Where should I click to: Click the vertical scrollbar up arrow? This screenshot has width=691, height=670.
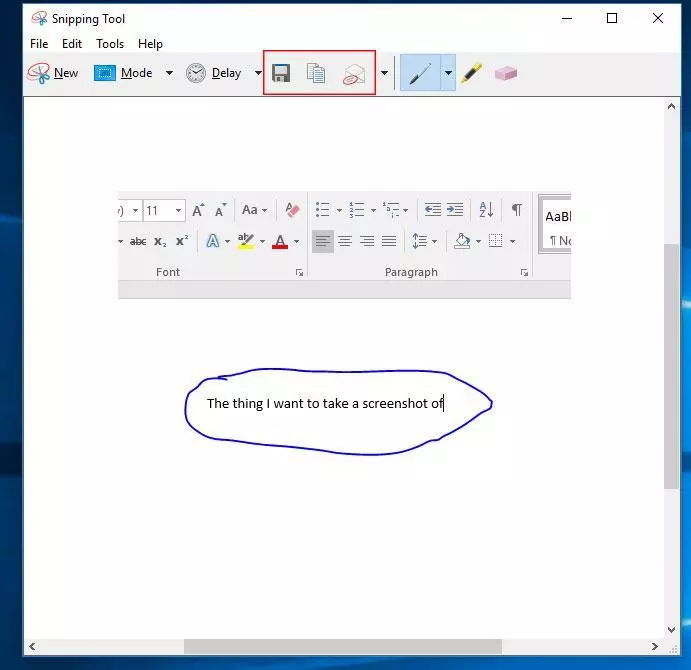pos(671,106)
